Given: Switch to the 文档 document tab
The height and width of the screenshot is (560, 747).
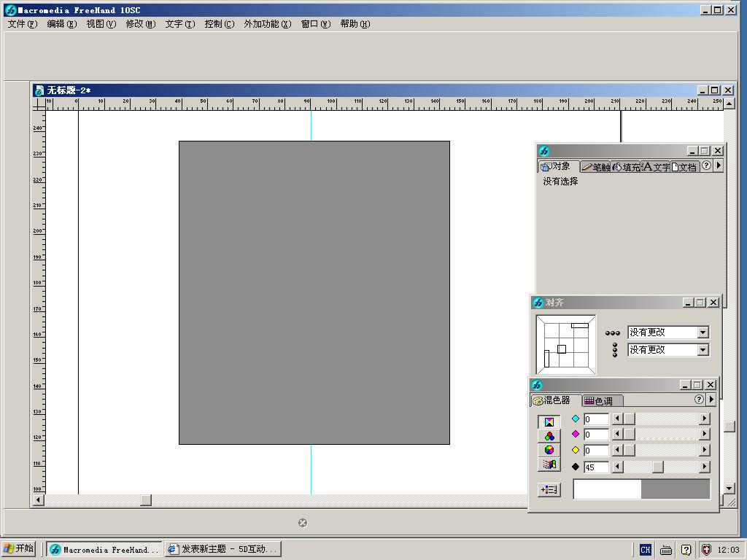Looking at the screenshot, I should point(684,167).
